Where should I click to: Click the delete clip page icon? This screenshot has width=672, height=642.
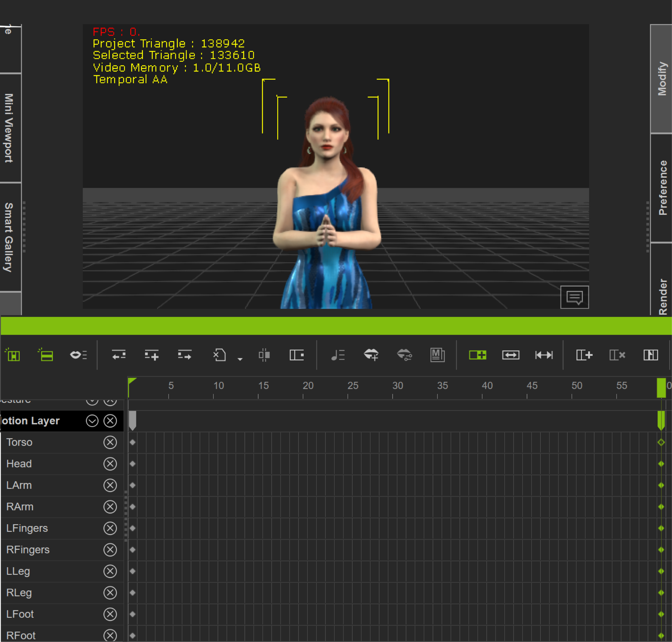coord(219,355)
